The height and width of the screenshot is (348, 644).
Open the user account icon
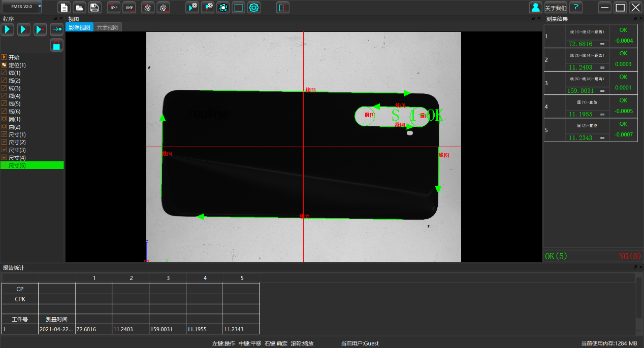[535, 7]
